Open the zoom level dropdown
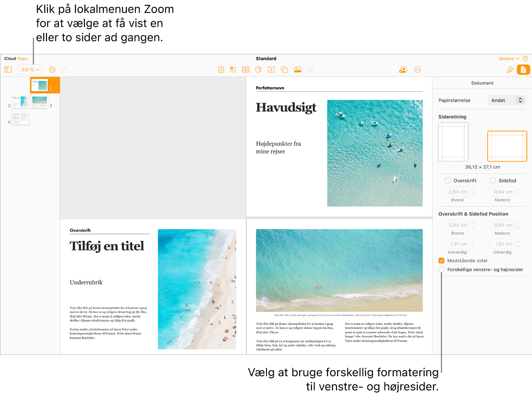The height and width of the screenshot is (397, 532). click(30, 70)
